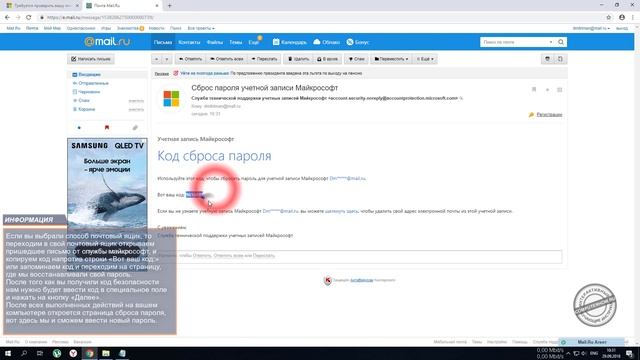Click the rightmost toolbar icon next to print

(560, 59)
